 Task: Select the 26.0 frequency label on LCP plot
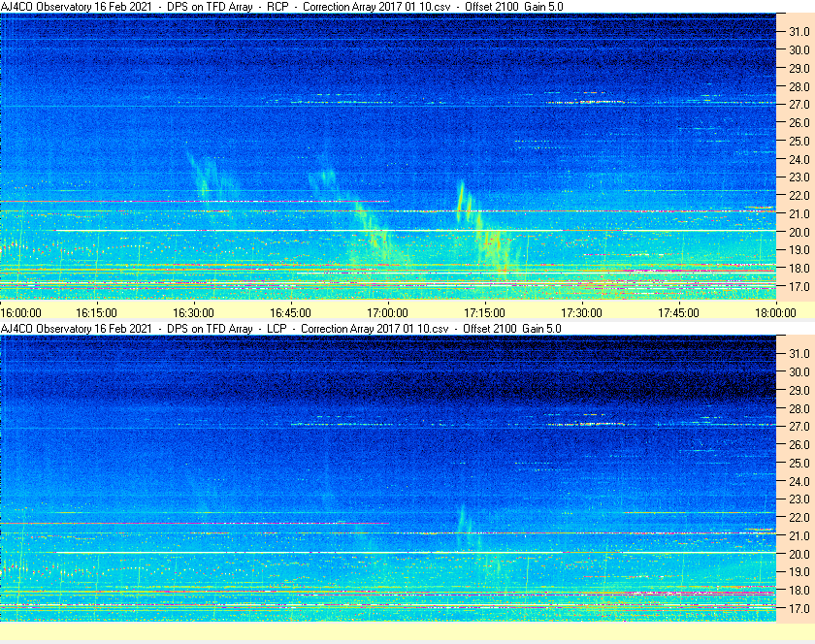click(799, 445)
